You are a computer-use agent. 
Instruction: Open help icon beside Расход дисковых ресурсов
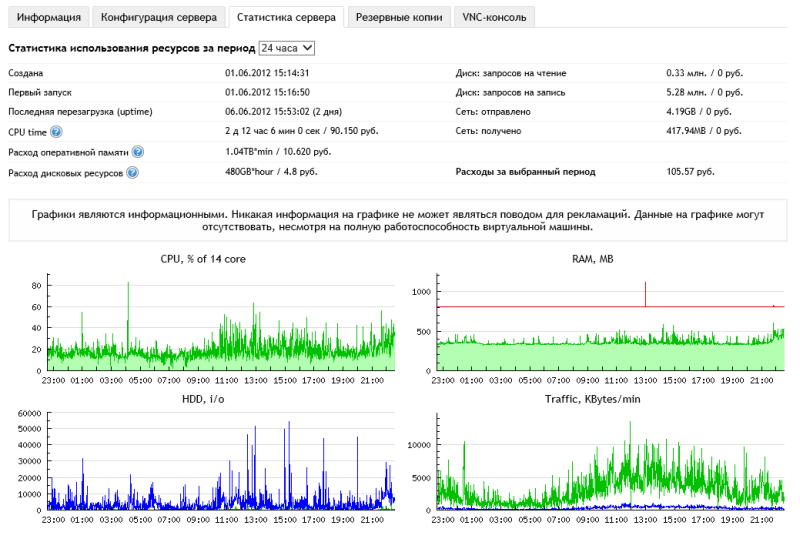[132, 173]
